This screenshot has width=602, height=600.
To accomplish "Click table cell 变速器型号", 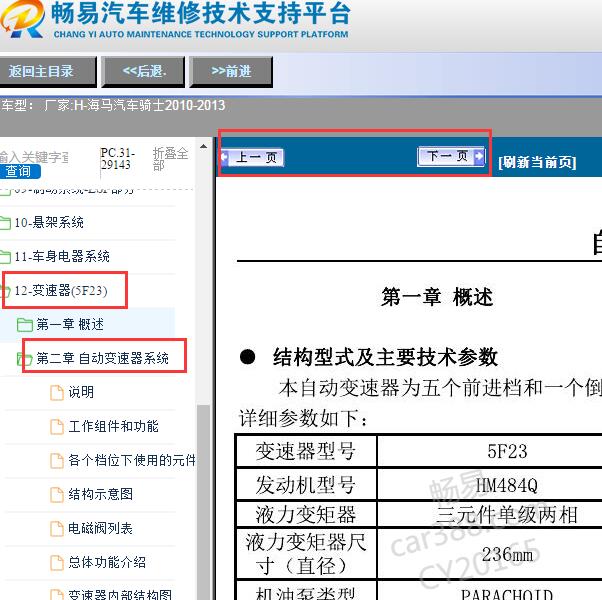I will (306, 451).
